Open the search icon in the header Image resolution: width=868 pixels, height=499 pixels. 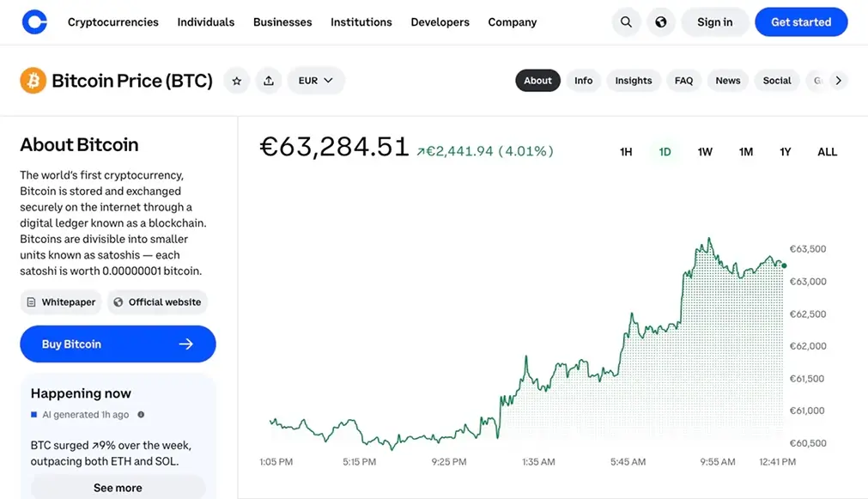click(x=625, y=21)
